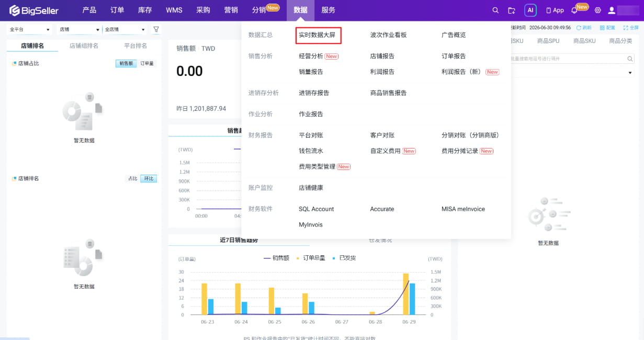Open the App phone icon
This screenshot has width=644, height=340.
(555, 10)
